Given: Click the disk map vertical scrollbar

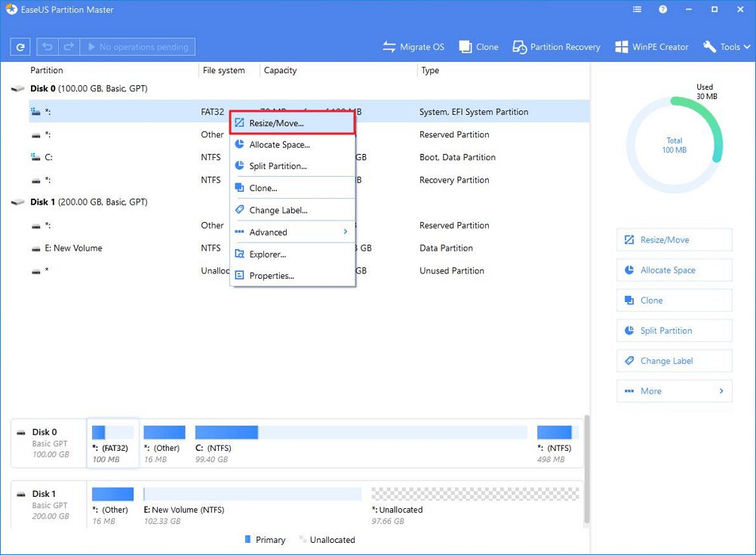Looking at the screenshot, I should click(x=586, y=468).
